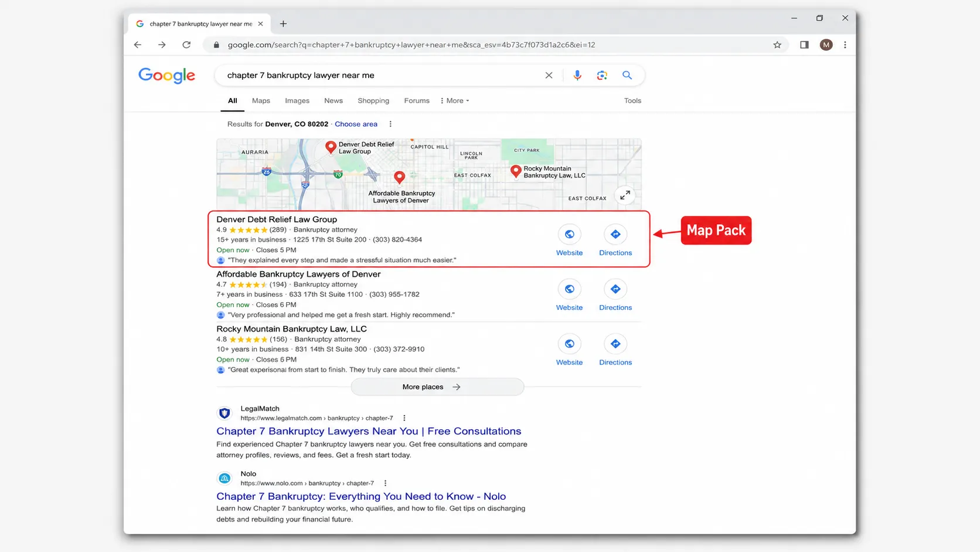This screenshot has width=980, height=552.
Task: Open the Denver Debt Relief Law Group listing
Action: click(277, 219)
